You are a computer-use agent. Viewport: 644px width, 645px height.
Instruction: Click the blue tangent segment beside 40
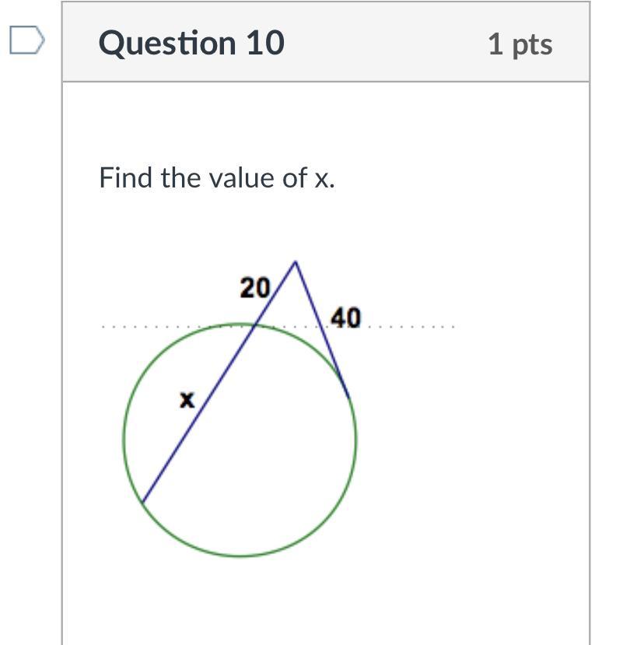322,329
